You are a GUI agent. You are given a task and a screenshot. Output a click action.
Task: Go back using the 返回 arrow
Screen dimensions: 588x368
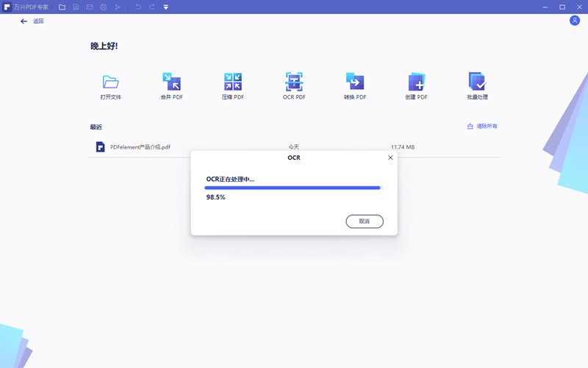24,21
